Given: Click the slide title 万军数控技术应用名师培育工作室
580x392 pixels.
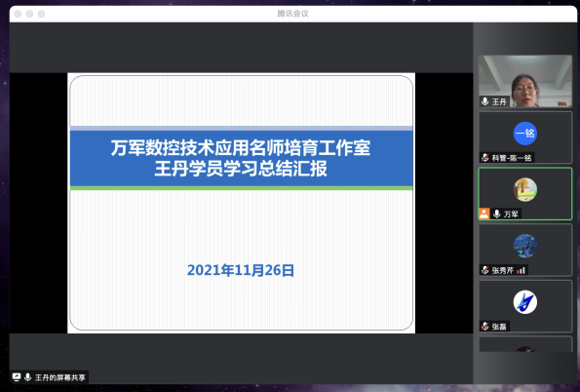Looking at the screenshot, I should pos(241,147).
